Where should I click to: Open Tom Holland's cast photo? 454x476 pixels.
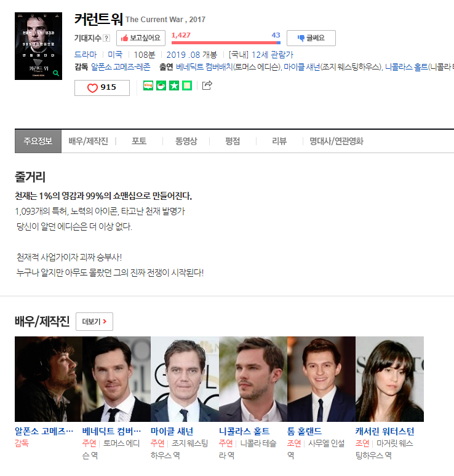tap(321, 379)
